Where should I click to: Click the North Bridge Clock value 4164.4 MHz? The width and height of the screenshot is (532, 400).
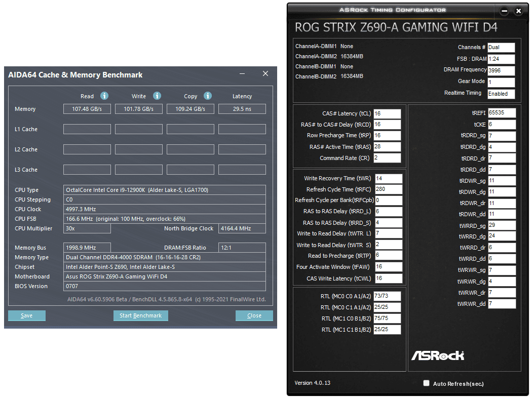242,228
